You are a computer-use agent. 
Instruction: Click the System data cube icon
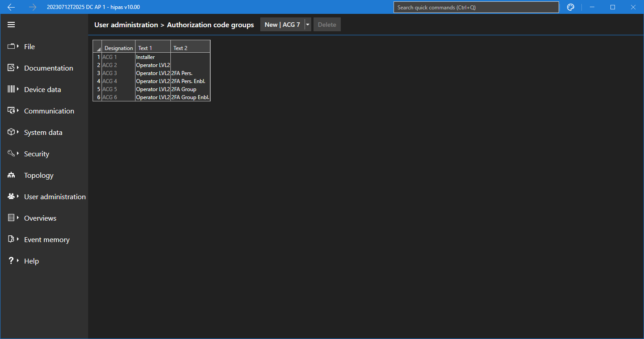click(x=11, y=132)
